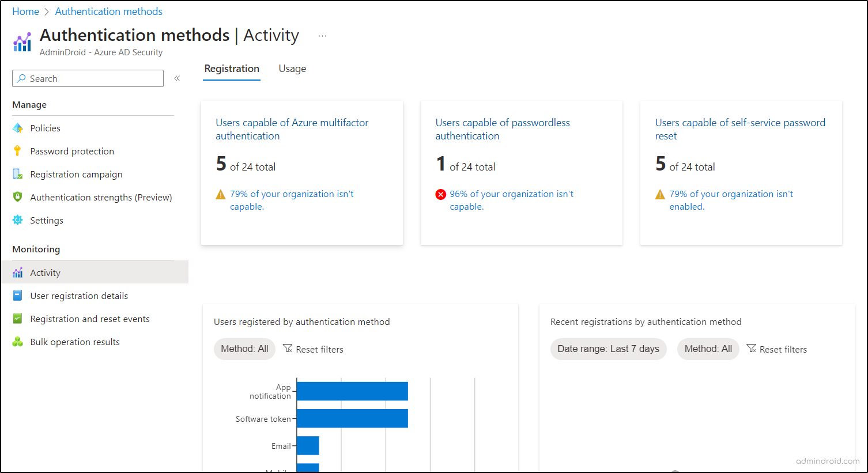Click the Bulk operation results icon
The height and width of the screenshot is (473, 868).
click(x=18, y=342)
